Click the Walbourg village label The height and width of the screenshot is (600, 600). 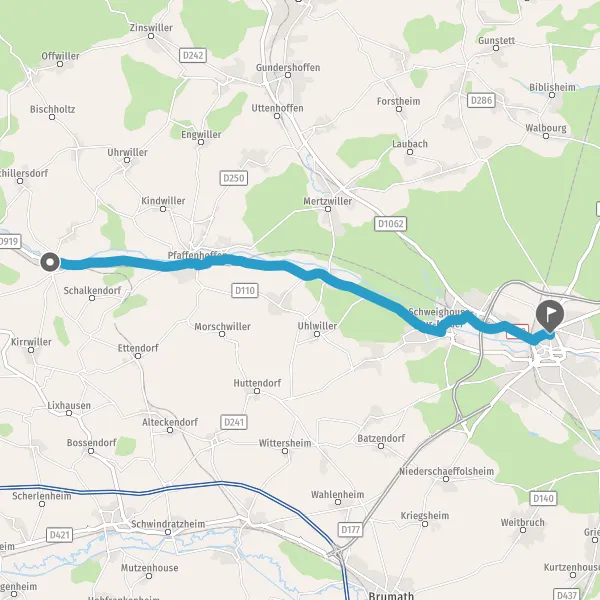(x=546, y=128)
